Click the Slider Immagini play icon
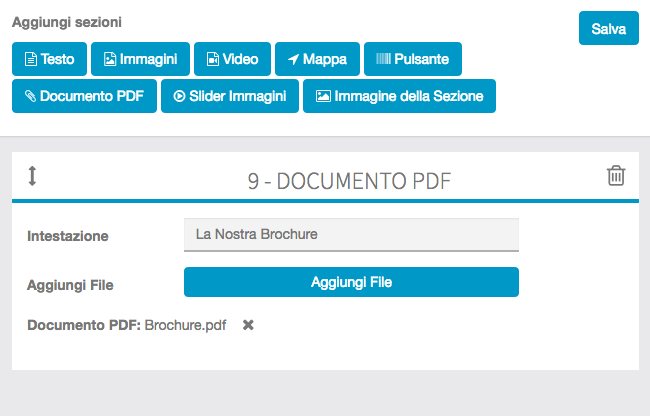Screen dimensions: 650x416 (x=180, y=97)
